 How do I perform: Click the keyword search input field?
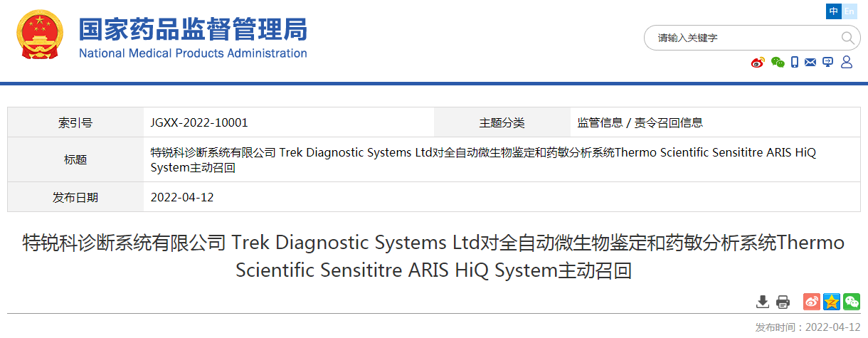click(x=740, y=38)
